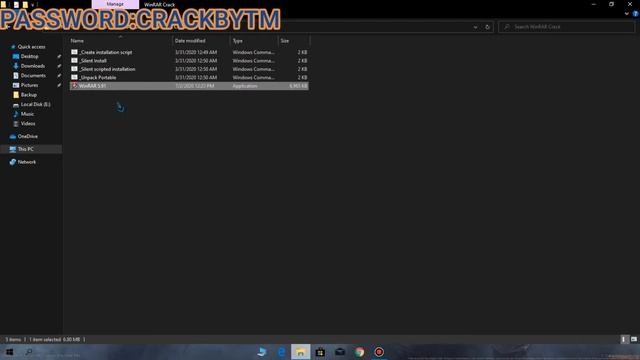Viewport: 640px width, 360px height.
Task: Open Explorer help with question icon
Action: [x=636, y=13]
